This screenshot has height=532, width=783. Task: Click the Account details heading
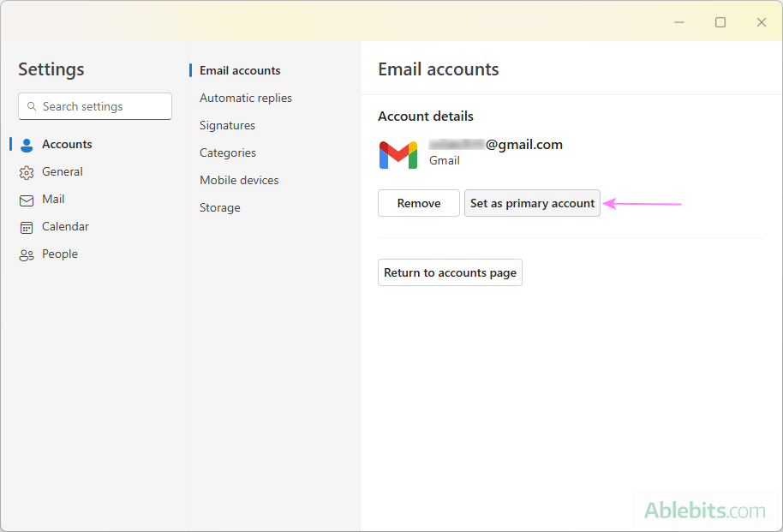coord(426,117)
